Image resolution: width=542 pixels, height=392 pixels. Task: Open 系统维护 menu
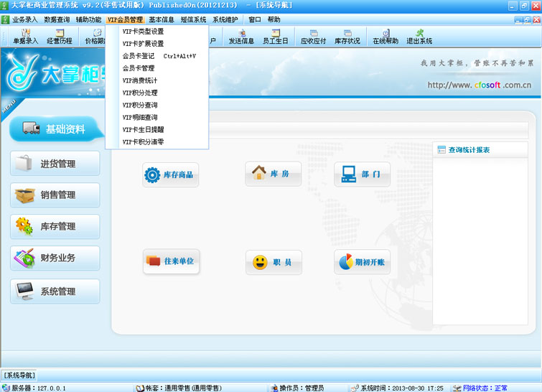pyautogui.click(x=225, y=19)
